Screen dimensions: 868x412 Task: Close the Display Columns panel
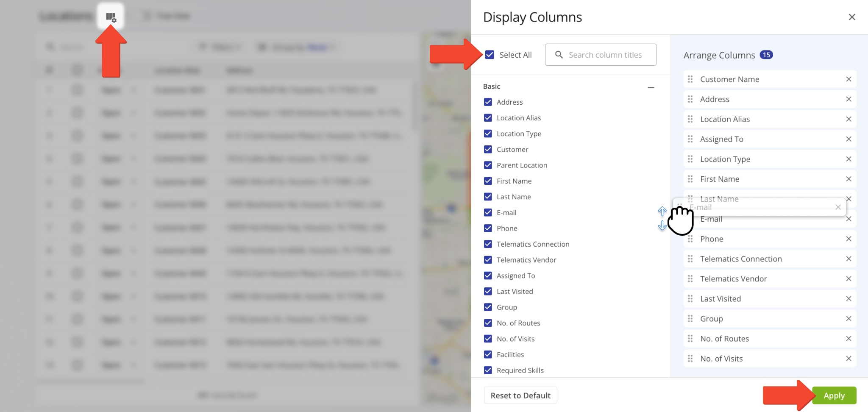coord(852,17)
